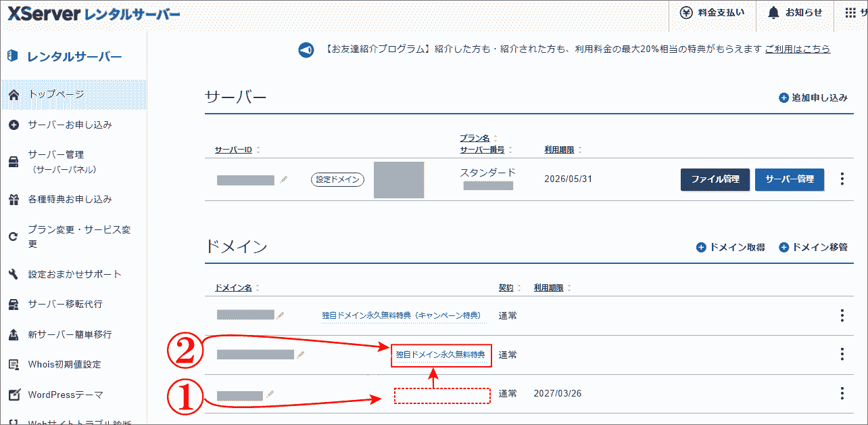The height and width of the screenshot is (425, 868).
Task: Click the pencil edit icon beside the サーバーID
Action: [x=284, y=180]
